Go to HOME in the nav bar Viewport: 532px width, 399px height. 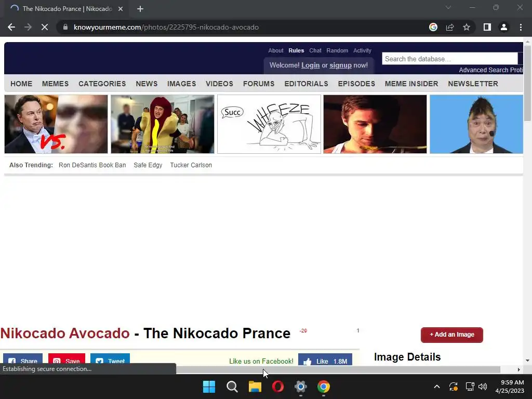21,84
